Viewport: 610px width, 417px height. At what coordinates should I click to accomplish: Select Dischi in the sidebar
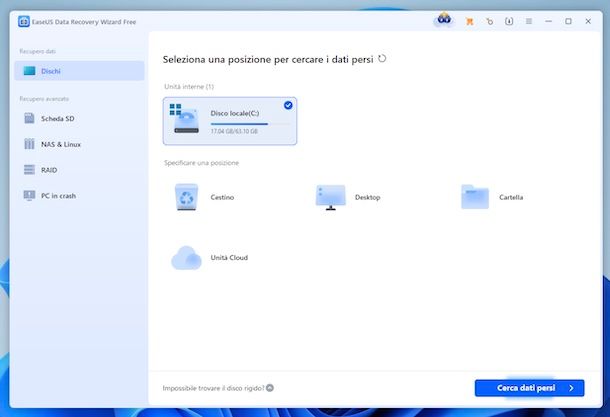point(79,71)
